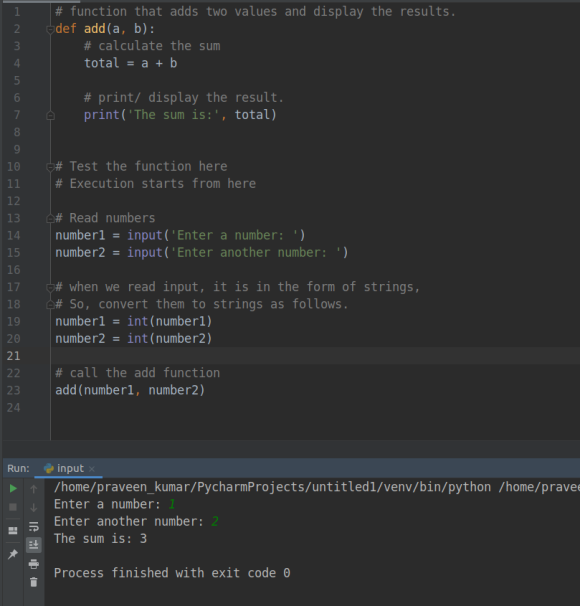Toggle the Pin Tab pushpin
The image size is (580, 606).
tap(13, 554)
